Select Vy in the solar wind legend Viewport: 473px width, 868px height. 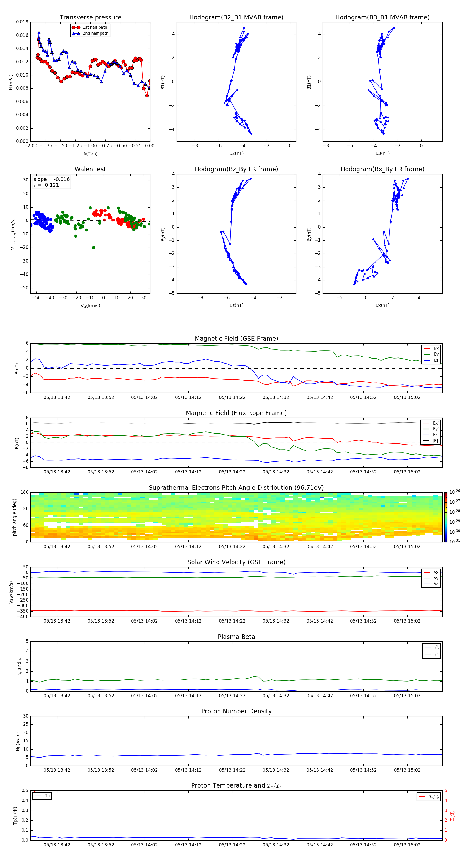tap(431, 578)
